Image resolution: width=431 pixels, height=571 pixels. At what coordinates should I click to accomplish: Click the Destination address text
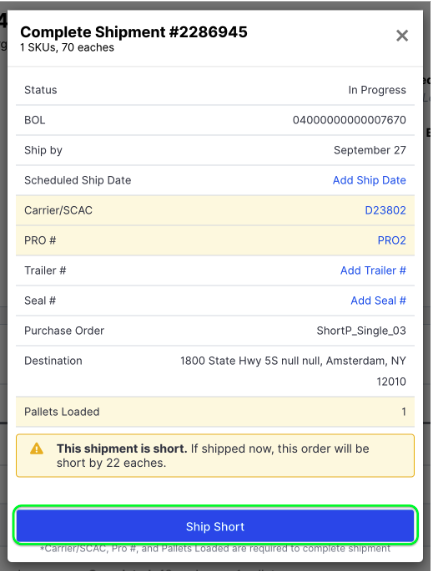coord(293,371)
